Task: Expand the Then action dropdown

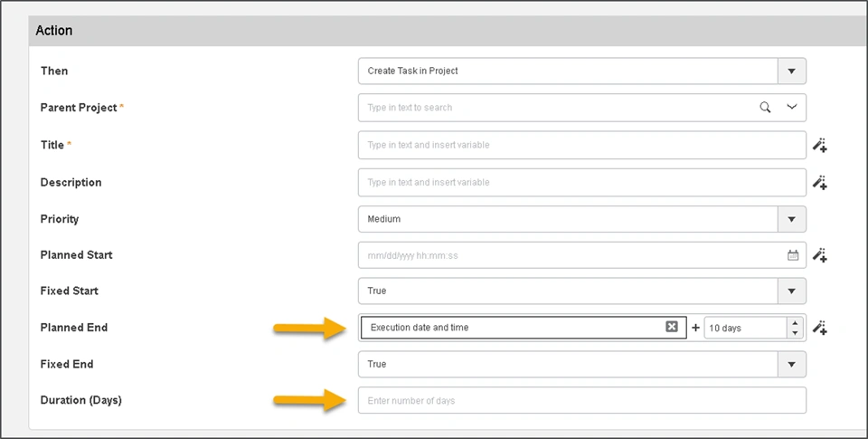Action: click(x=791, y=71)
